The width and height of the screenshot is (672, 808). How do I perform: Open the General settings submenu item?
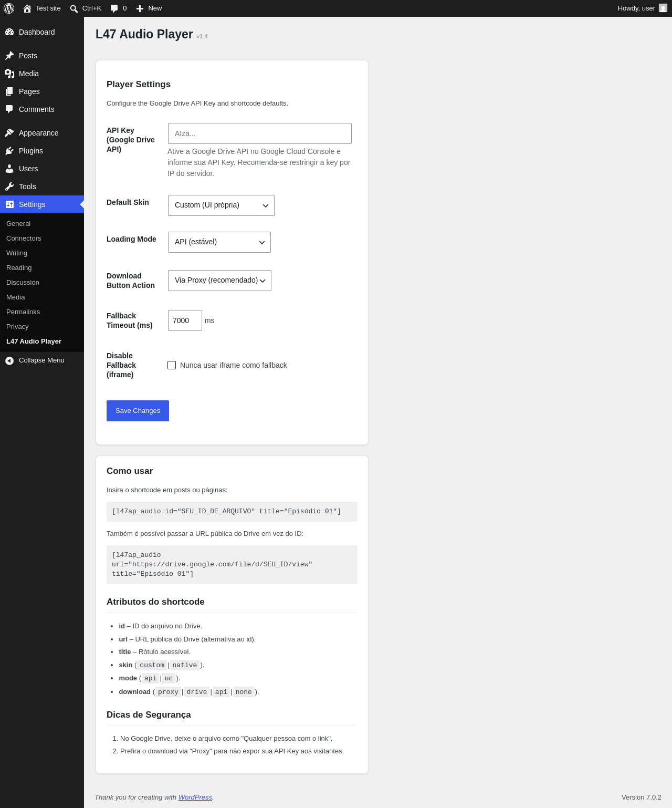(18, 224)
